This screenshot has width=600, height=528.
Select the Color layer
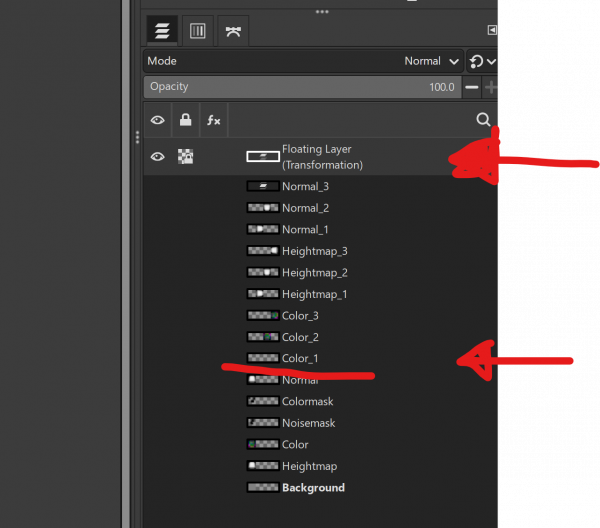(x=321, y=444)
